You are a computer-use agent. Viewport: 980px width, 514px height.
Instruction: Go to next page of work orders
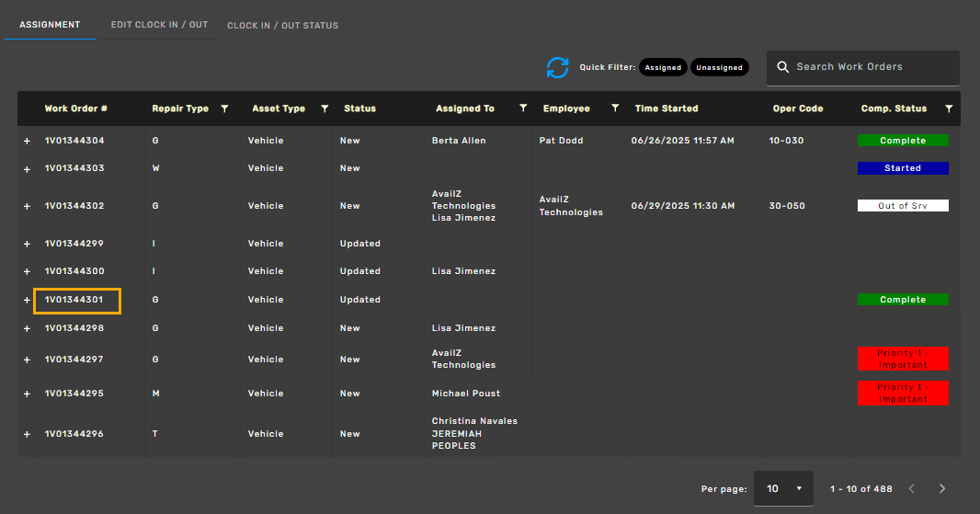941,488
